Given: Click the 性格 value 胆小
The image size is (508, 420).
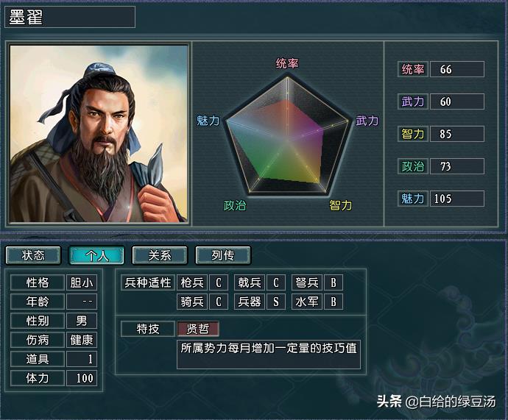Looking at the screenshot, I should pyautogui.click(x=82, y=282).
